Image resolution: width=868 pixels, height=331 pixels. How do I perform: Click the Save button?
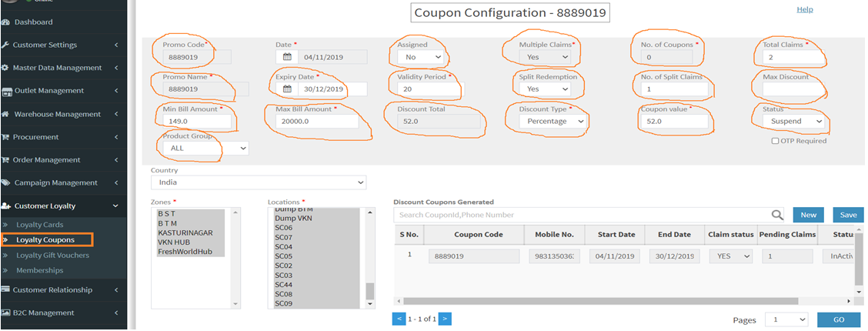[x=849, y=215]
